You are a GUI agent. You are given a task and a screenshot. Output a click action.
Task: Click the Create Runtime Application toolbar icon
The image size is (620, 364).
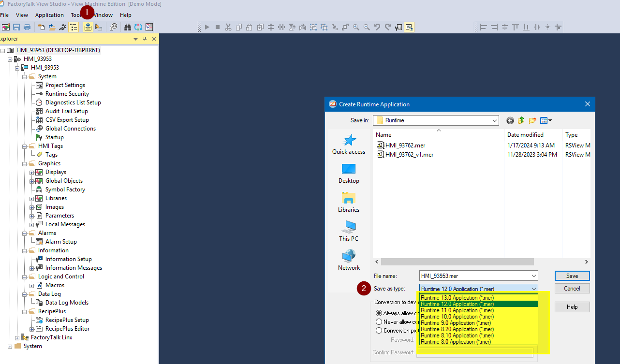[x=88, y=27]
